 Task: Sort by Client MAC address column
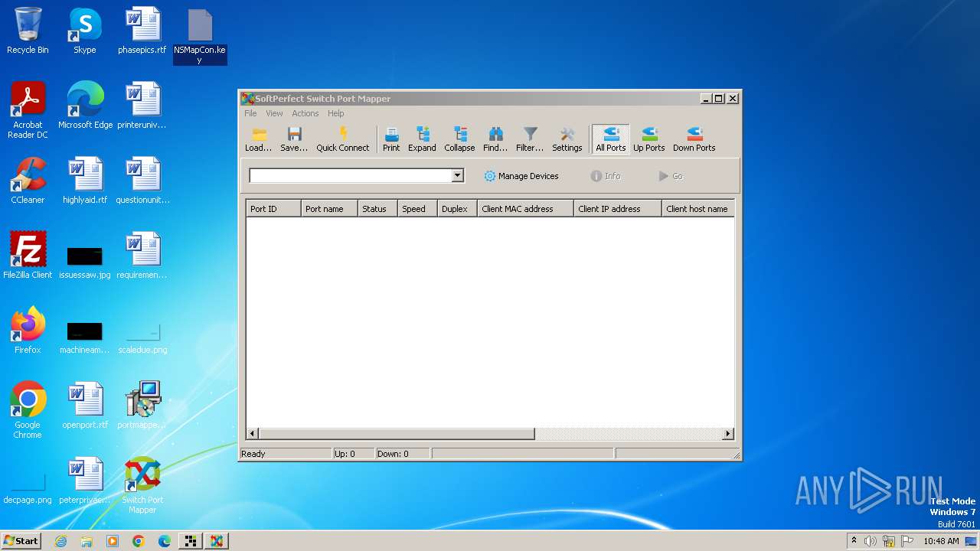tap(526, 209)
